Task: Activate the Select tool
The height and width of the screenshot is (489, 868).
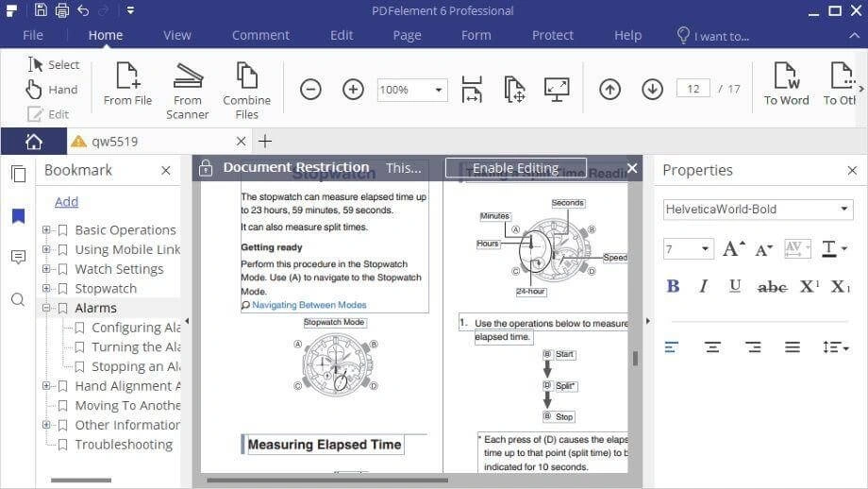Action: coord(54,65)
